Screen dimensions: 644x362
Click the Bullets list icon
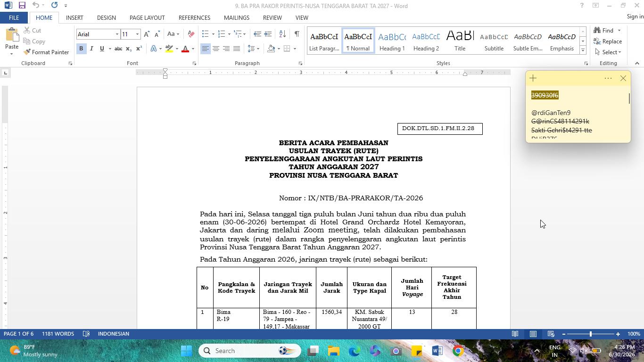pos(205,34)
